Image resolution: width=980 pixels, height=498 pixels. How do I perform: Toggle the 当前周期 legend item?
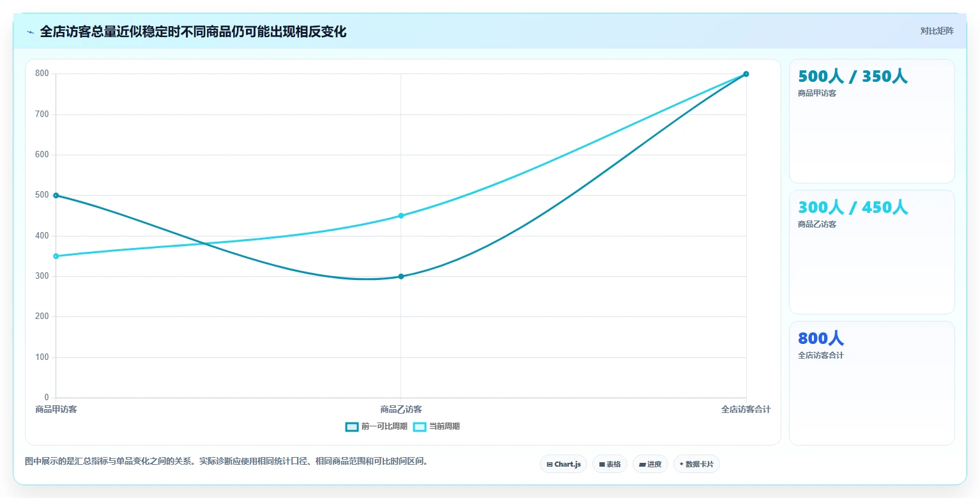point(436,426)
